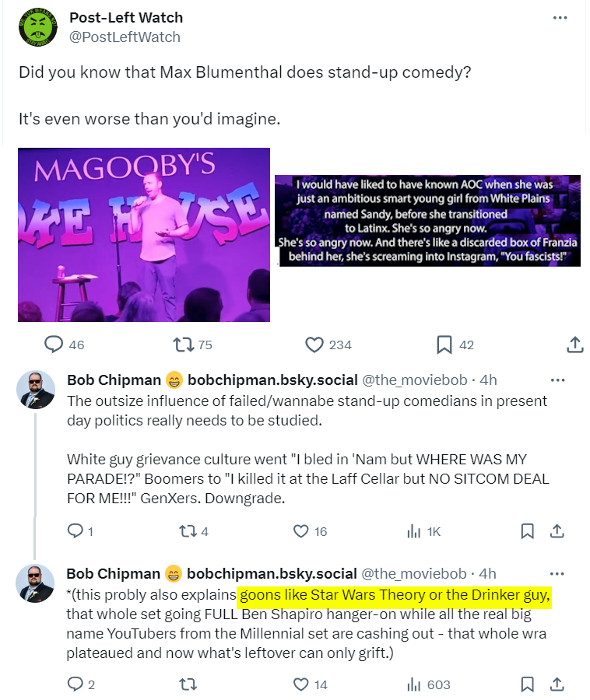590x700 pixels.
Task: Open more options menu on main tweet
Action: [560, 18]
